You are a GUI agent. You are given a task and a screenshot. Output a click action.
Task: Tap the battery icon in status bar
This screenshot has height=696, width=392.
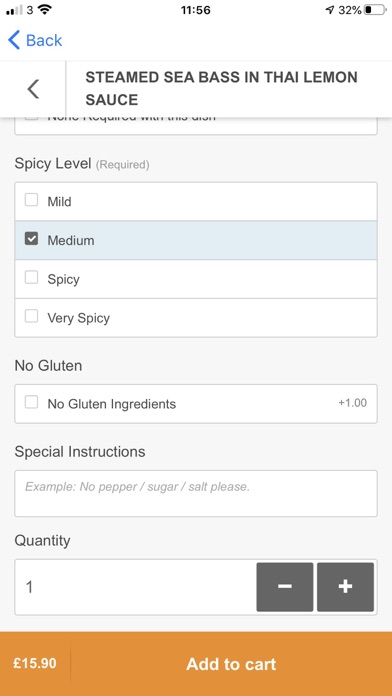coord(375,10)
